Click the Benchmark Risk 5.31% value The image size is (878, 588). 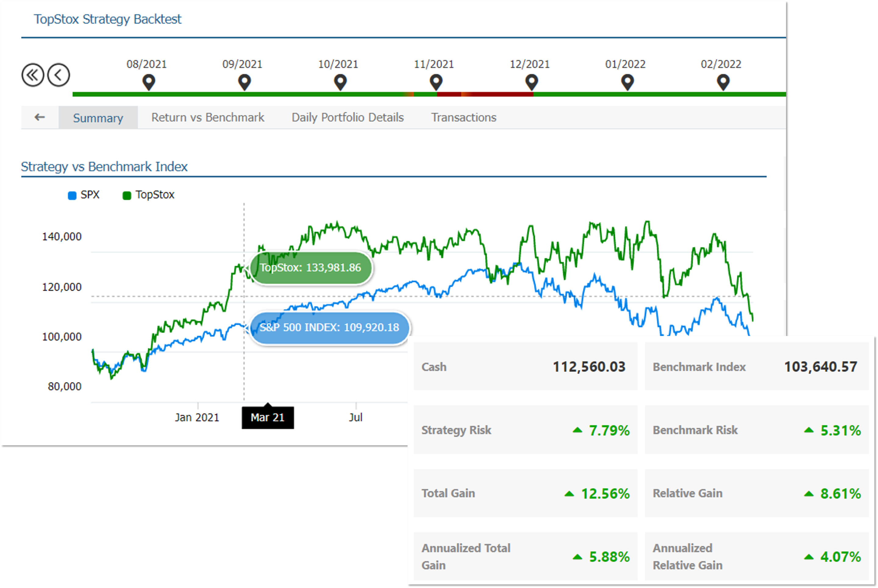pyautogui.click(x=841, y=430)
